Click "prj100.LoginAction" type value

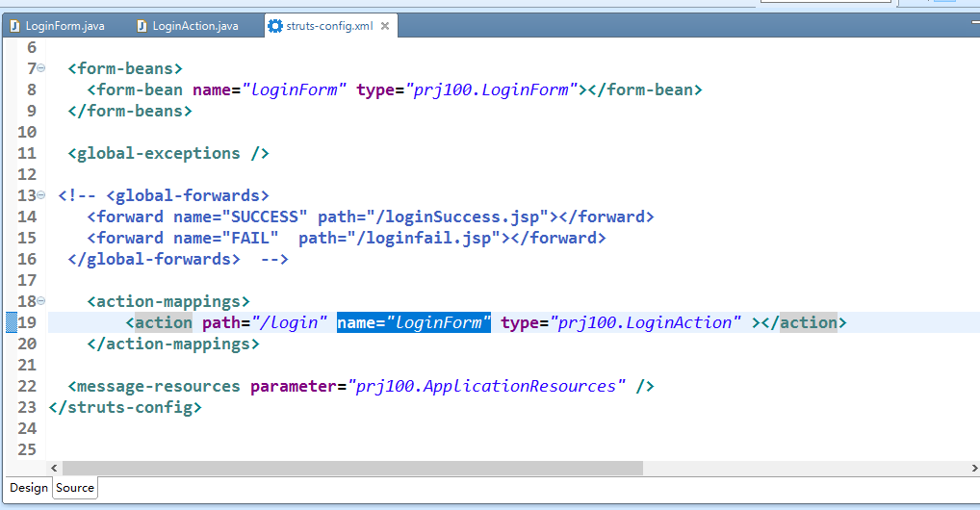point(645,322)
